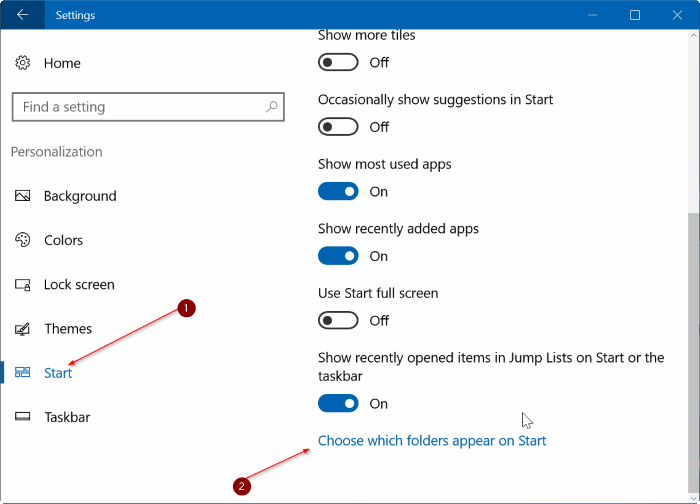
Task: Enable Use Start full screen
Action: pos(338,321)
